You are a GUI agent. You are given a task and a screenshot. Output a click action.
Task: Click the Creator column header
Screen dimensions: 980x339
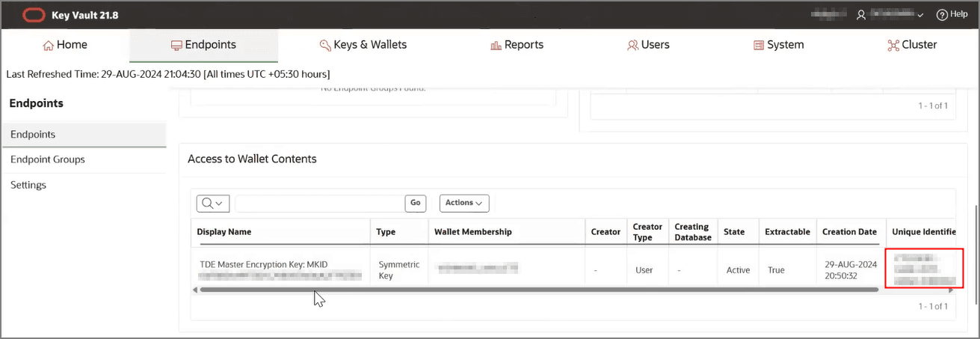pyautogui.click(x=605, y=232)
